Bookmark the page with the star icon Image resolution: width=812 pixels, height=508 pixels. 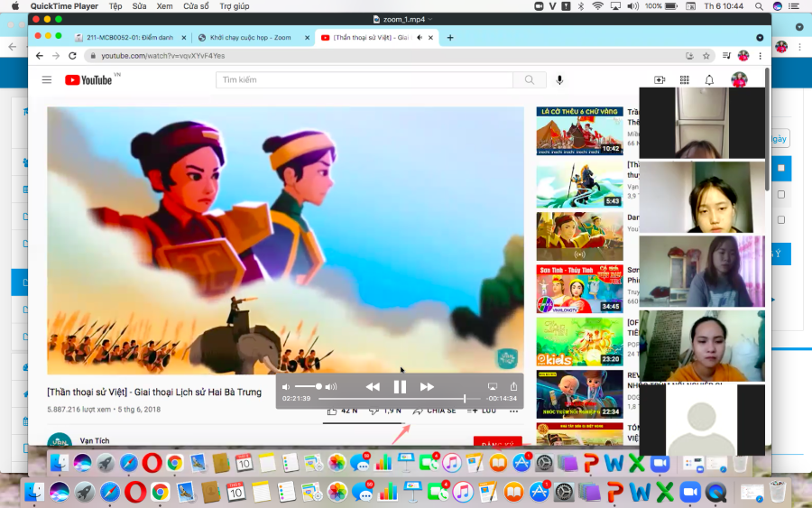pyautogui.click(x=706, y=55)
